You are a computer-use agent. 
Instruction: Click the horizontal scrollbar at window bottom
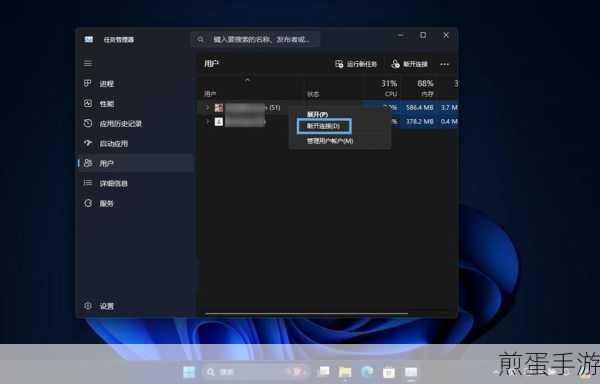click(306, 314)
